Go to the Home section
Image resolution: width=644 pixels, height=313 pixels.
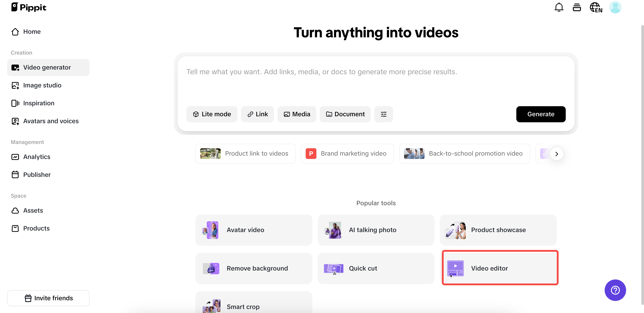[32, 32]
